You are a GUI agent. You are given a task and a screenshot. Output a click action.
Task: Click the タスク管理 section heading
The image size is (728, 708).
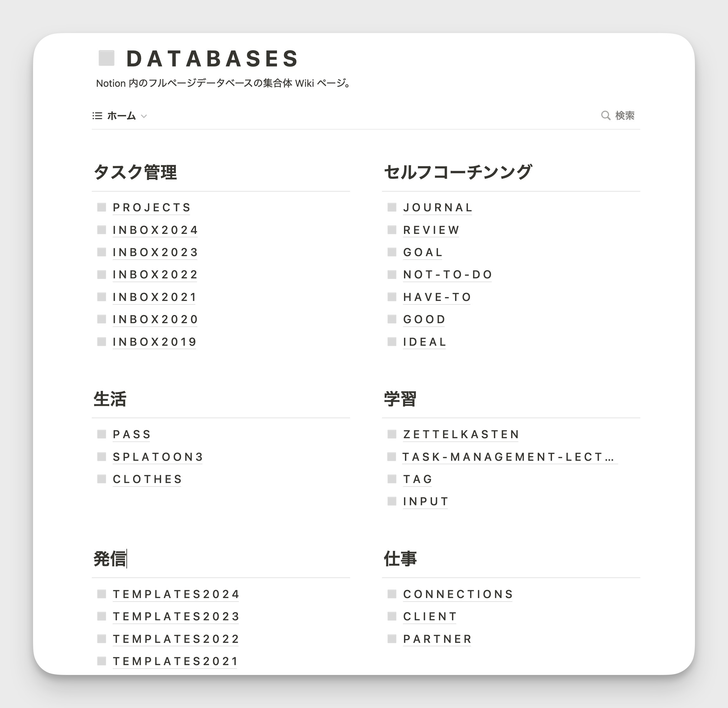pos(135,172)
